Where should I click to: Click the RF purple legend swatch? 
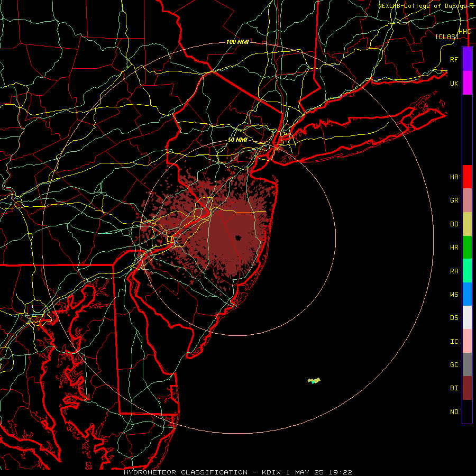click(x=467, y=59)
